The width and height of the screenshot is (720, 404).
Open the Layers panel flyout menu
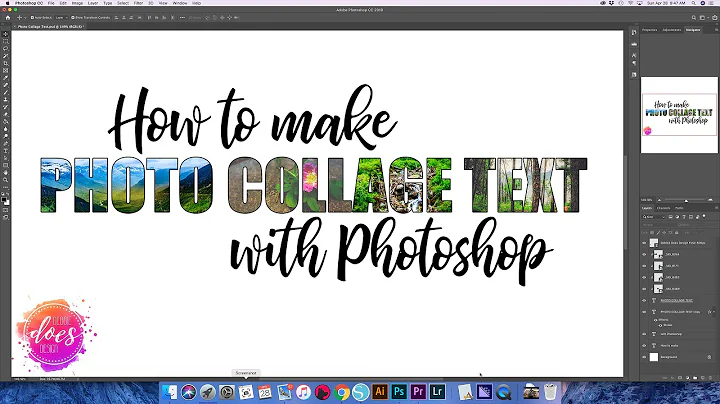tap(716, 208)
